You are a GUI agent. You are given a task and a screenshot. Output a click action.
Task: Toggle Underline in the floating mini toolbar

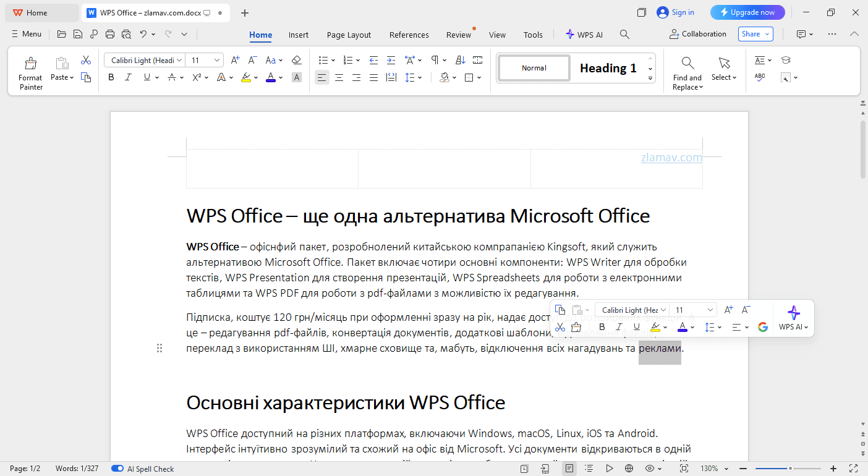636,327
